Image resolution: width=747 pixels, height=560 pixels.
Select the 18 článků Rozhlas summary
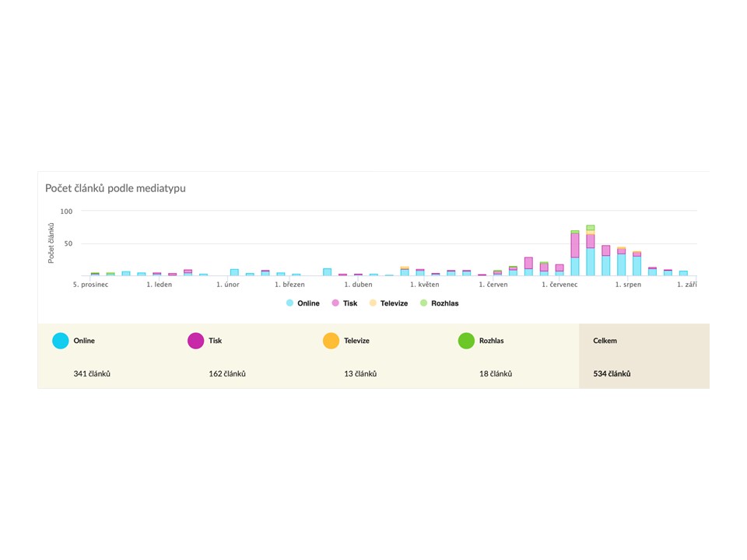pos(496,374)
